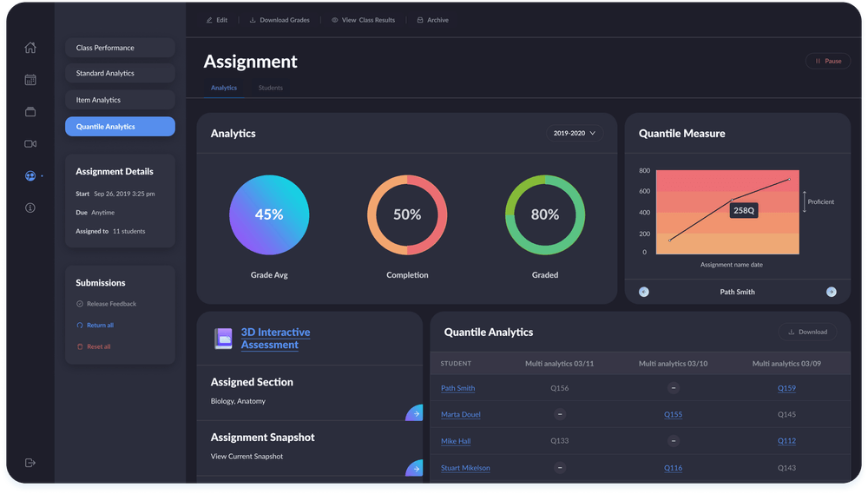Image resolution: width=868 pixels, height=494 pixels.
Task: Go to previous student in Quantile Measure
Action: click(644, 292)
